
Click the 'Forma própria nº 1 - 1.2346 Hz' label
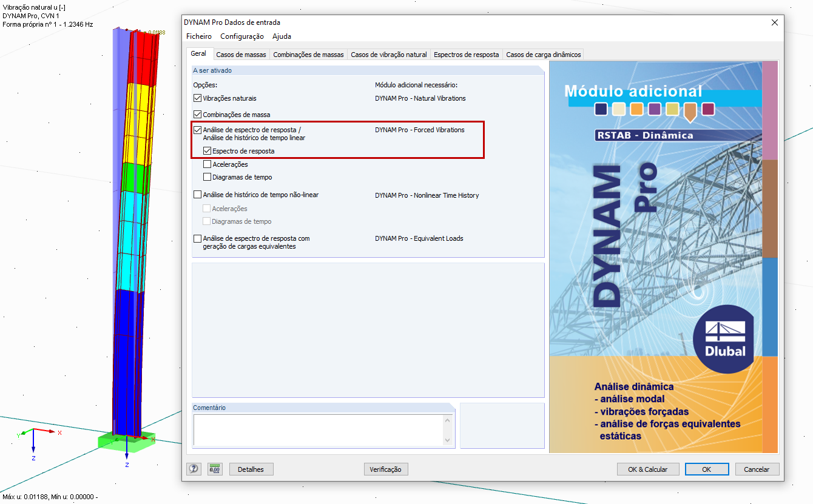(x=48, y=24)
